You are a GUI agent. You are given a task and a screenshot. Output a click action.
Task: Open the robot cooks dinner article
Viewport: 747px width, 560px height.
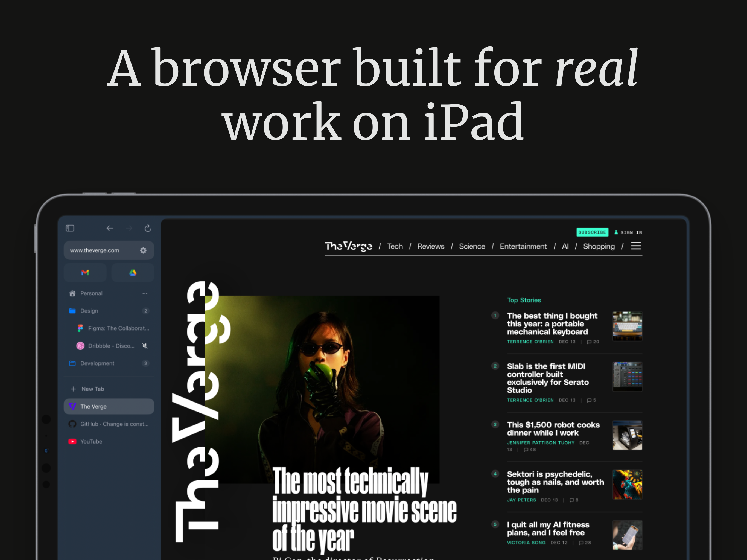[x=553, y=428]
